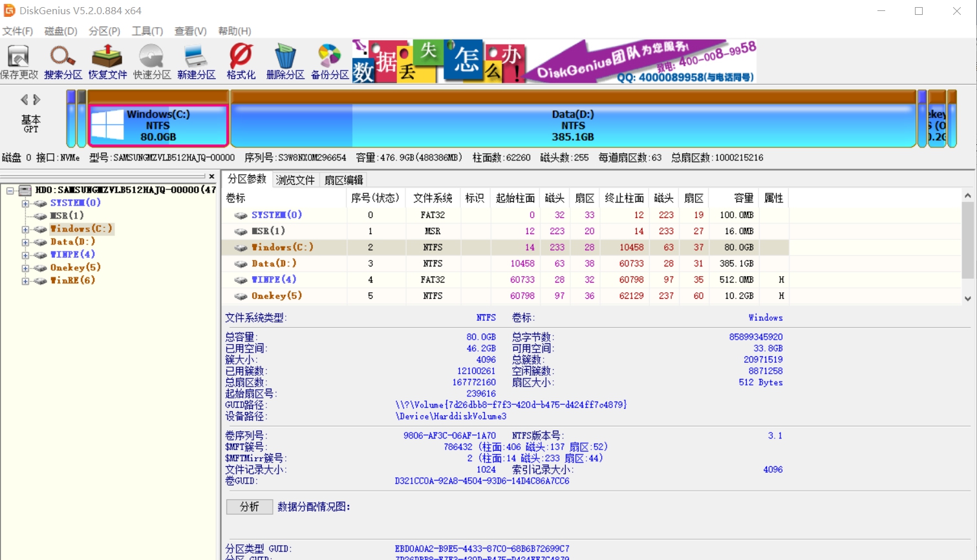
Task: Open the 帮助(H) menu
Action: [235, 31]
